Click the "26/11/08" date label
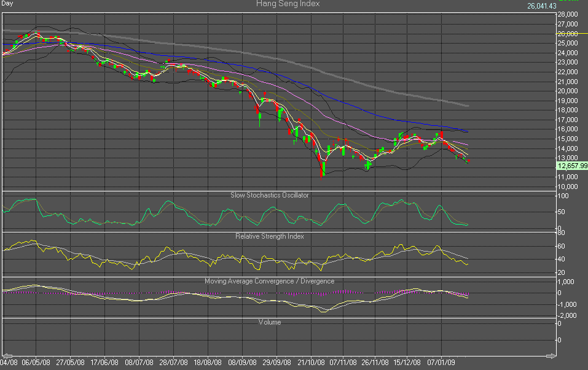Screen dimensions: 588x370 tap(375, 363)
